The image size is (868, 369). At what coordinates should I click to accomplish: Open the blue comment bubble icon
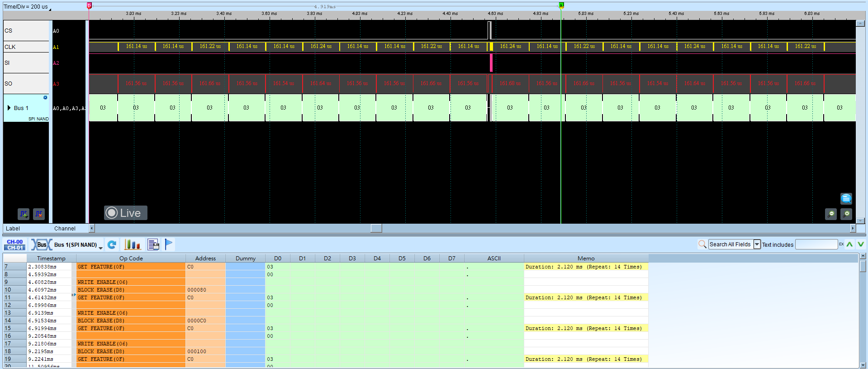tap(846, 198)
